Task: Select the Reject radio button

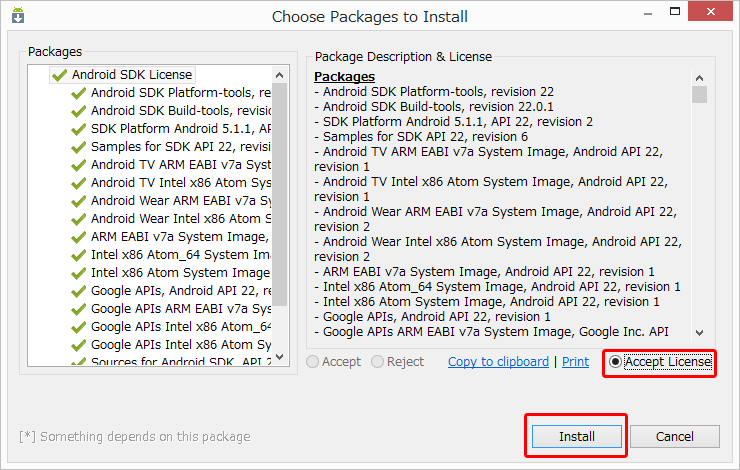Action: pyautogui.click(x=378, y=362)
